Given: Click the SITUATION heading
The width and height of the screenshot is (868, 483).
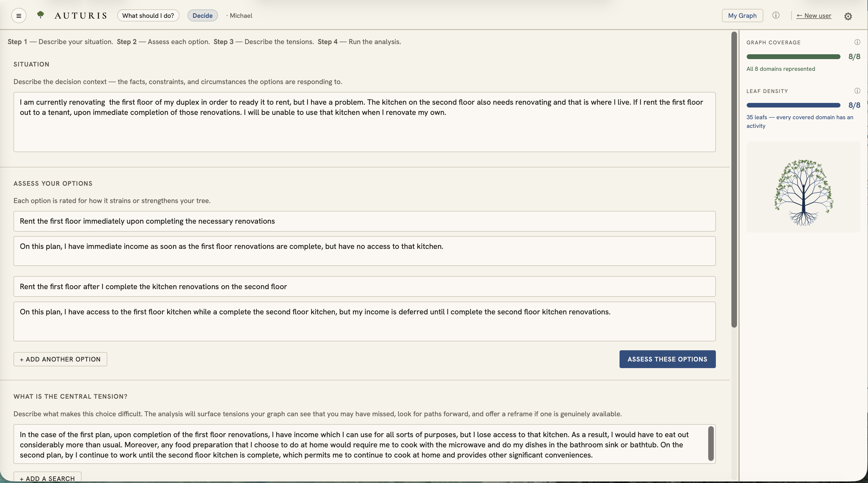Looking at the screenshot, I should pos(31,64).
